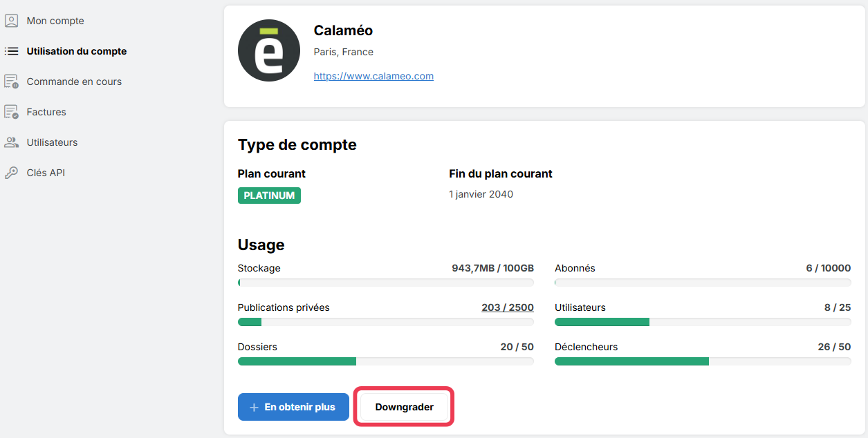Open the https://www.calameo.com link
Image resolution: width=868 pixels, height=438 pixels.
[373, 76]
